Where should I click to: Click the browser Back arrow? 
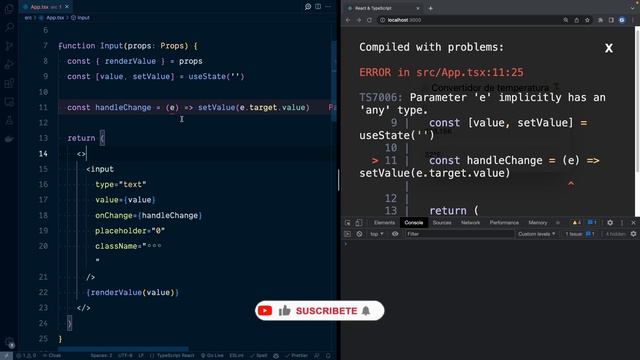[x=348, y=20]
